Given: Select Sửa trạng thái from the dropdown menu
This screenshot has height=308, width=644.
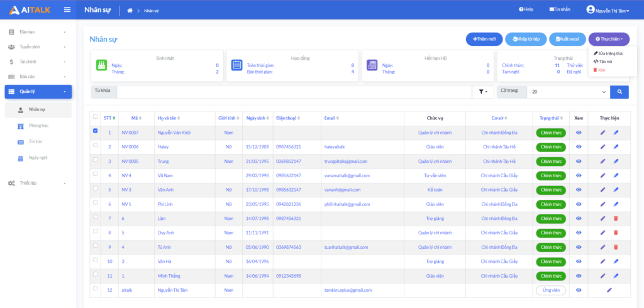Looking at the screenshot, I should (608, 53).
